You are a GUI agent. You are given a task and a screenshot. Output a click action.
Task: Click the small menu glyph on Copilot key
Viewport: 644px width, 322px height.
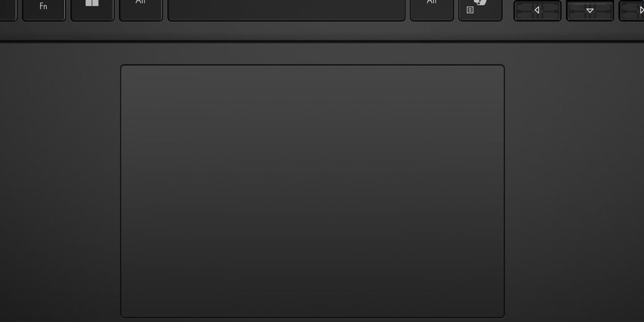pyautogui.click(x=470, y=10)
